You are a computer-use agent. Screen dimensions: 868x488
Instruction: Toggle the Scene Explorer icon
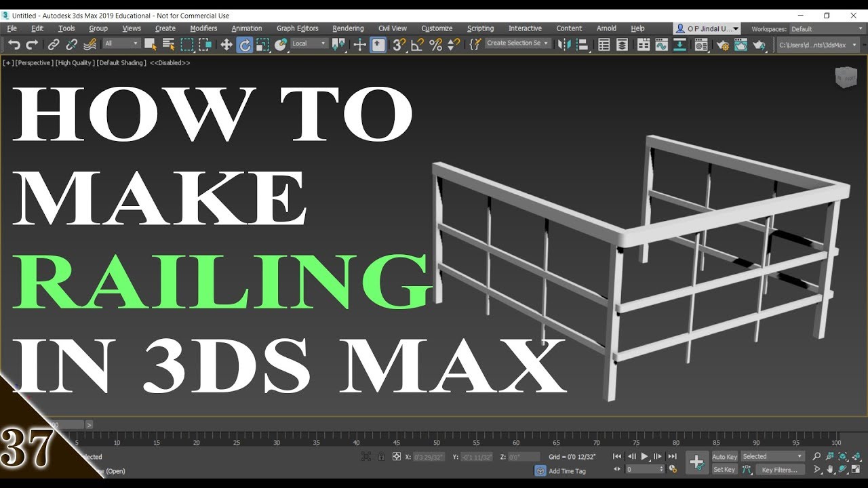pyautogui.click(x=604, y=45)
